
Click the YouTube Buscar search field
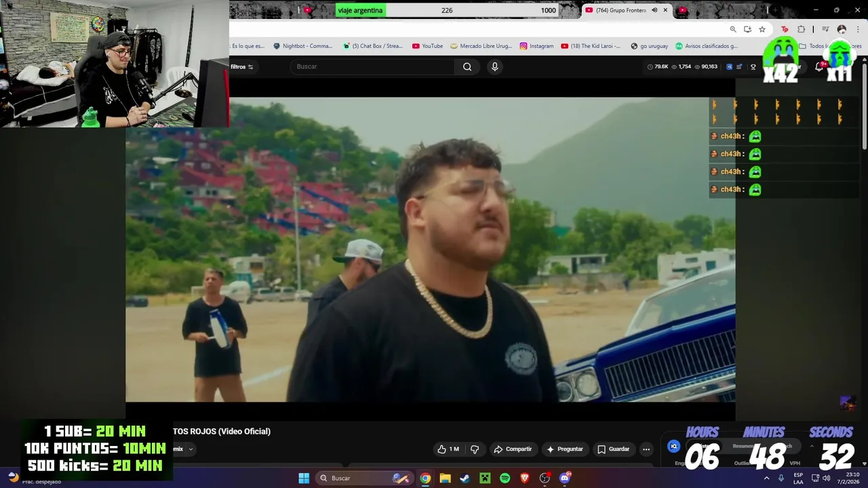373,66
